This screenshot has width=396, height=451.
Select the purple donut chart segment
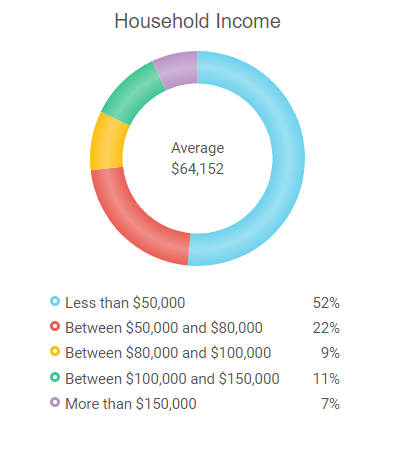pyautogui.click(x=177, y=69)
